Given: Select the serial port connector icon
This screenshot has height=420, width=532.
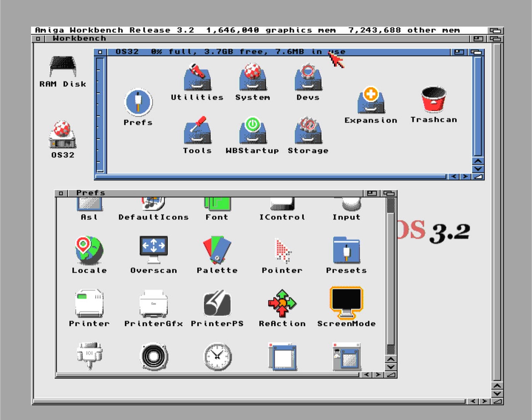Looking at the screenshot, I should pos(90,356).
